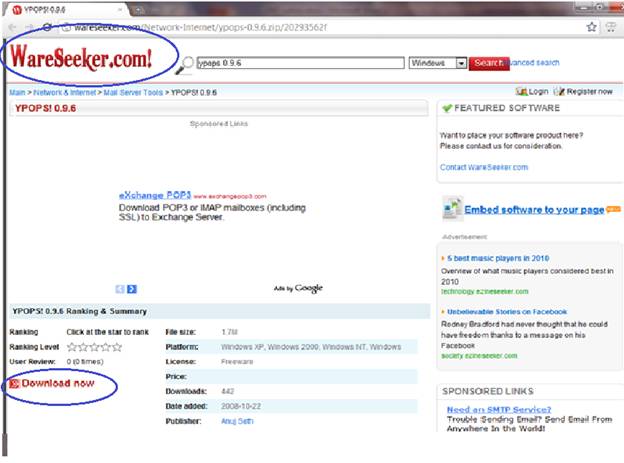Click the Freeware license value
The height and width of the screenshot is (463, 624).
[x=237, y=362]
